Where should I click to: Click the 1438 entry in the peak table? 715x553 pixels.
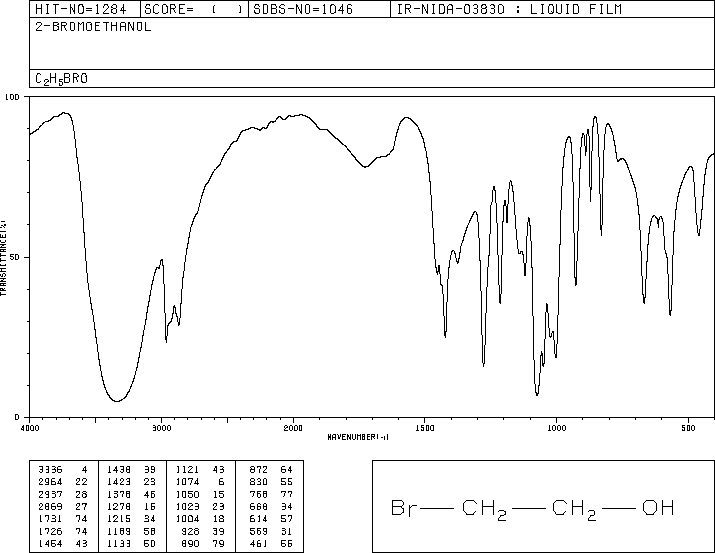pyautogui.click(x=119, y=470)
